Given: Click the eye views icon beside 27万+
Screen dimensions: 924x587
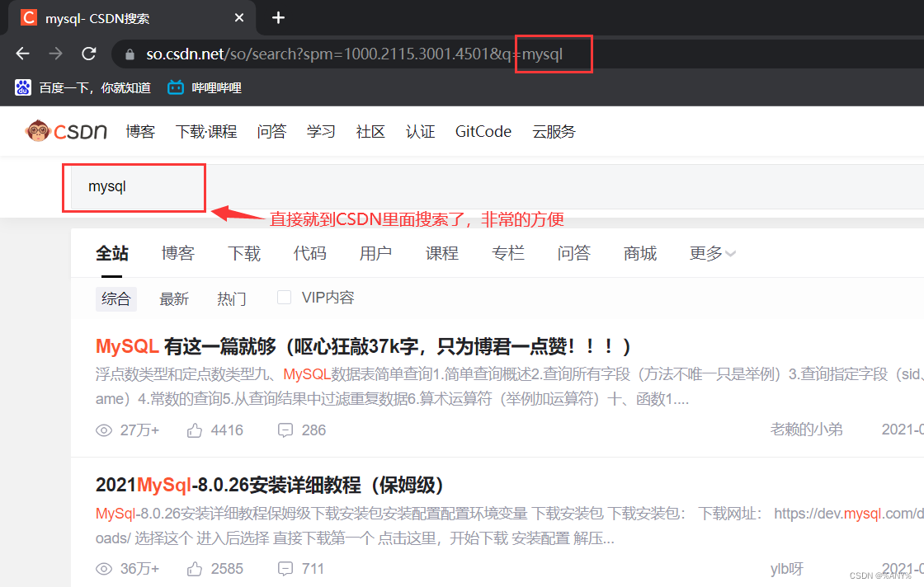Looking at the screenshot, I should pyautogui.click(x=104, y=430).
